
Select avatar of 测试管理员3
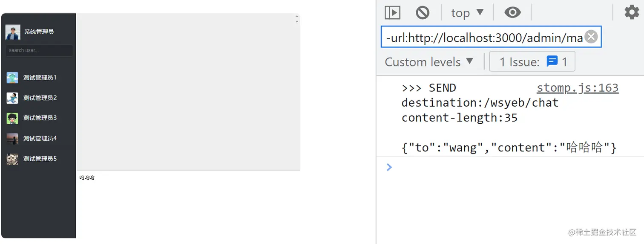click(x=12, y=118)
